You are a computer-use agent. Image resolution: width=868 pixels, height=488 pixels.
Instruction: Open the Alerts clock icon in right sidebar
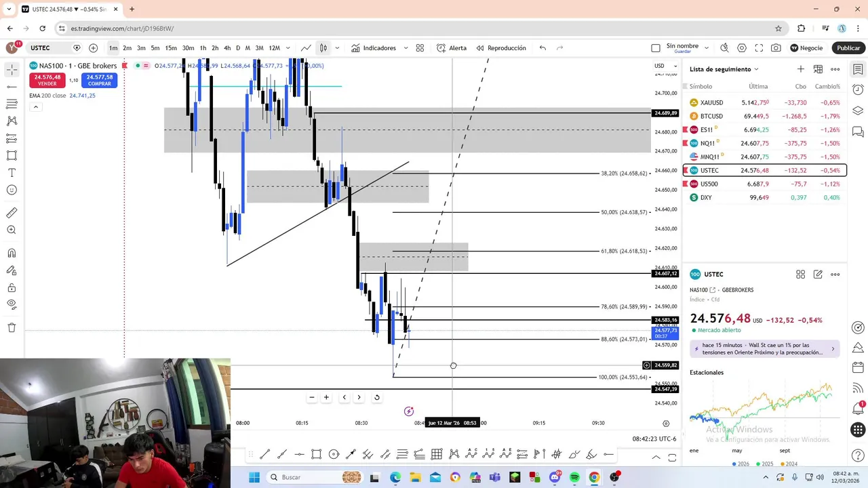858,90
